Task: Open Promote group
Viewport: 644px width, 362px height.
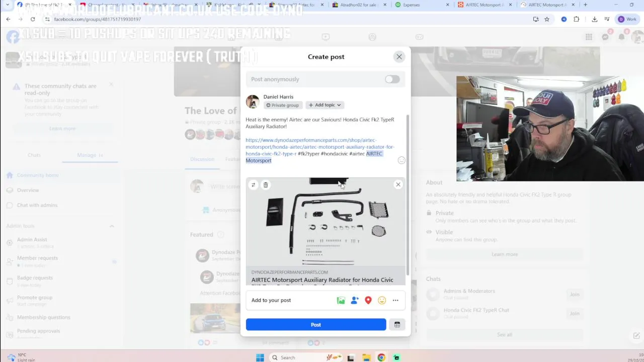Action: (x=35, y=300)
